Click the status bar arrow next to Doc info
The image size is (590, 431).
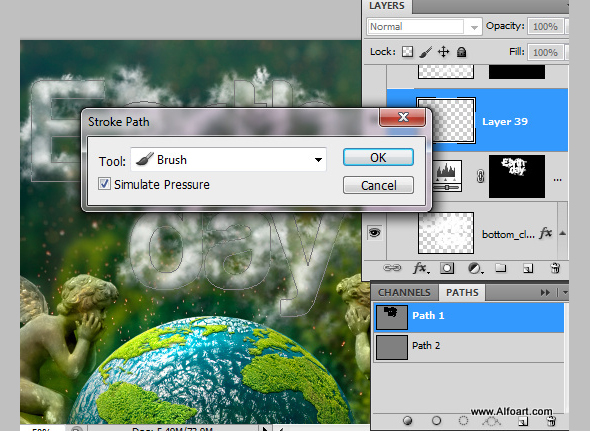coord(265,428)
